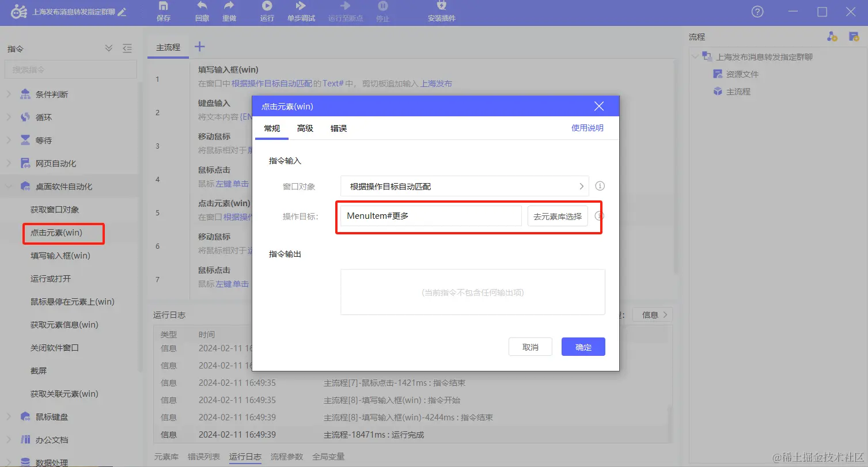Run the flow with the 运行 icon
This screenshot has height=467, width=868.
pyautogui.click(x=267, y=6)
